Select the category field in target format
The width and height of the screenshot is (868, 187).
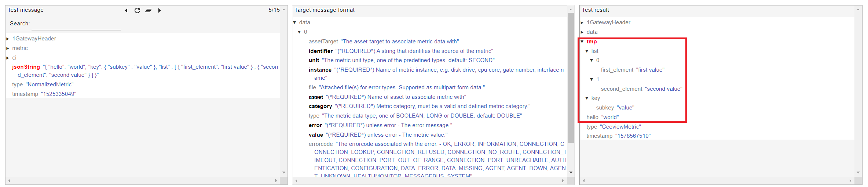click(x=320, y=106)
